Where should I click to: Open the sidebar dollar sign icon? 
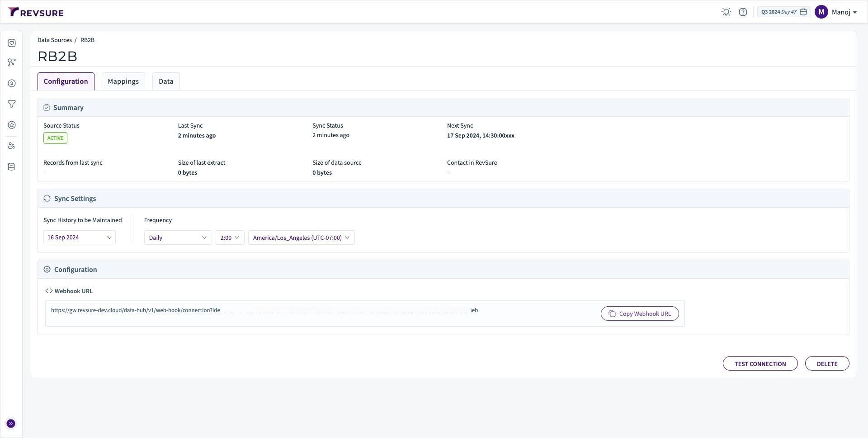coord(12,83)
